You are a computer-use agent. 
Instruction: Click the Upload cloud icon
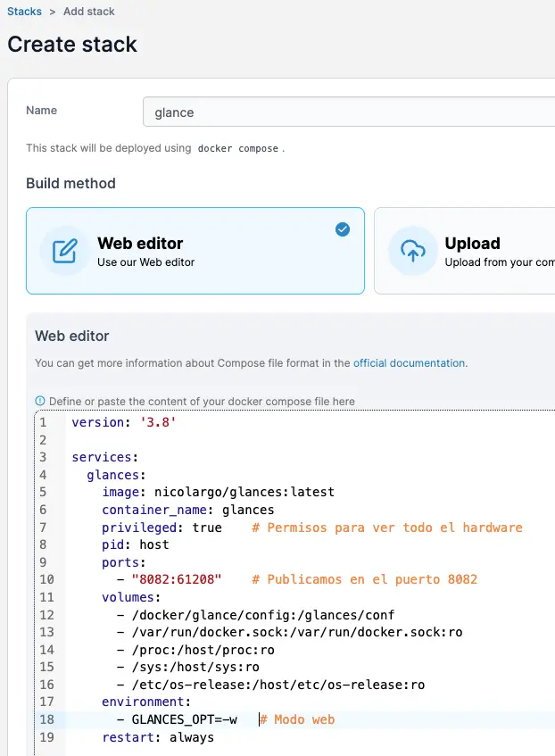tap(412, 251)
